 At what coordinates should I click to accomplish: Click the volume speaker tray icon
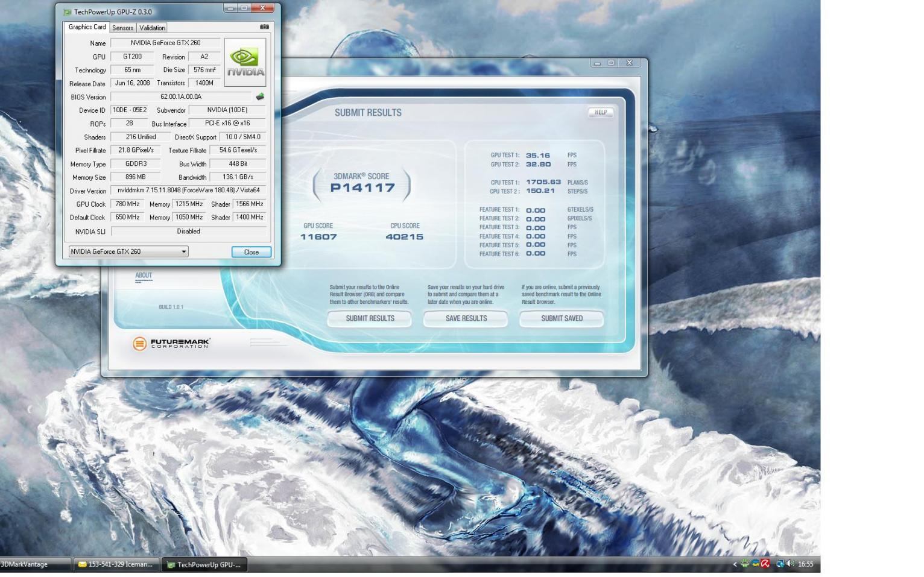coord(790,564)
